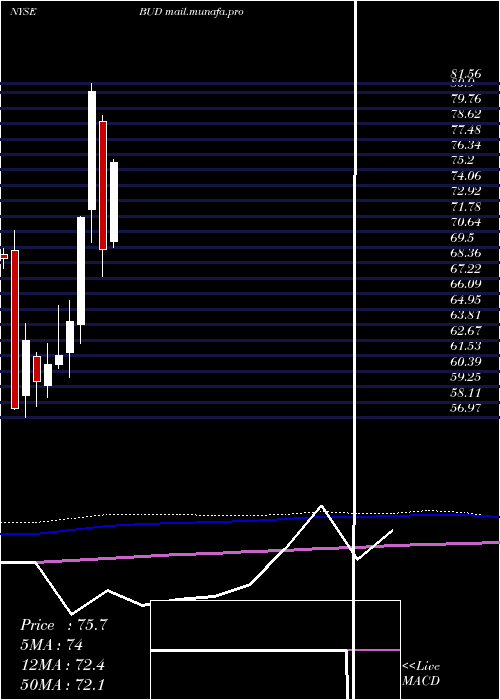Viewport: 500px width, 700px height.
Task: Select the 71.78 price axis label
Action: 466,207
